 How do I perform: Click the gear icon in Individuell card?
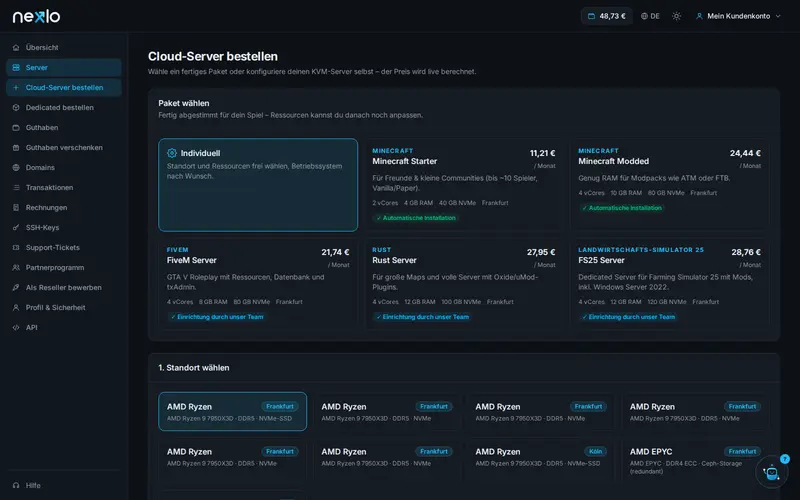coord(172,153)
